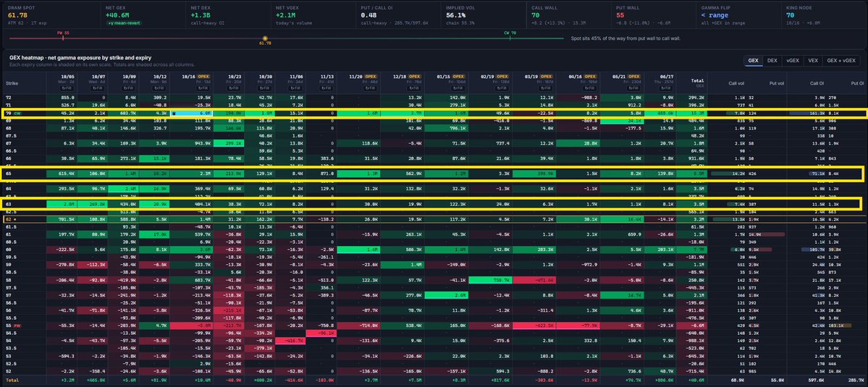The image size is (868, 387).
Task: Switch to the DEX tab
Action: tap(772, 61)
